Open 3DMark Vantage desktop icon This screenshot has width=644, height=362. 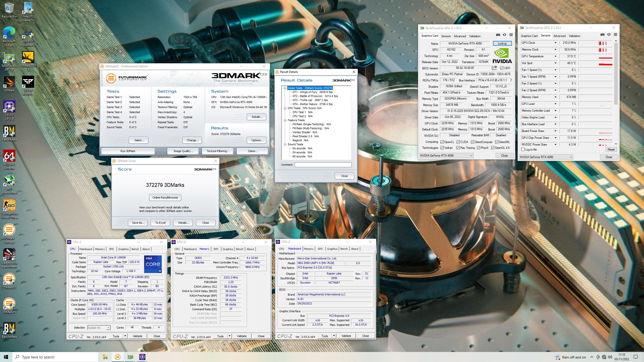9,234
